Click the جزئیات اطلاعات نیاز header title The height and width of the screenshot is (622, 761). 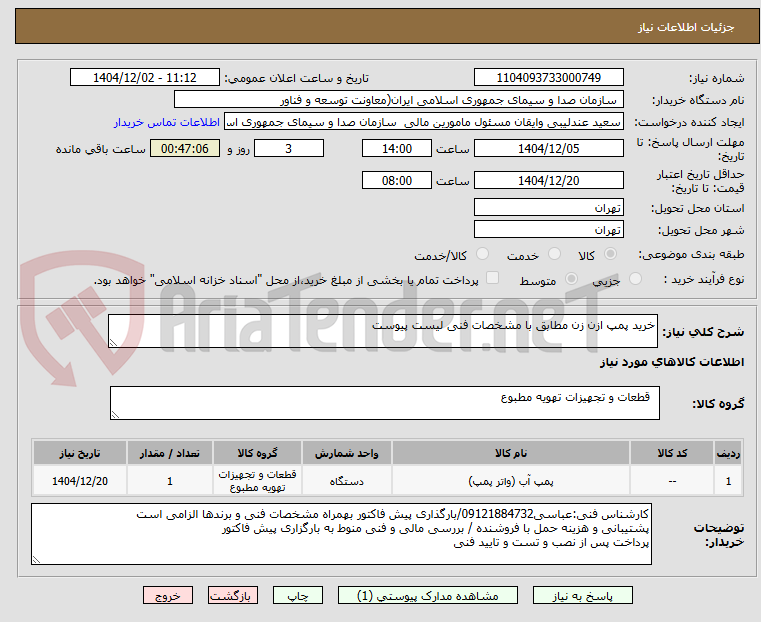(x=686, y=27)
